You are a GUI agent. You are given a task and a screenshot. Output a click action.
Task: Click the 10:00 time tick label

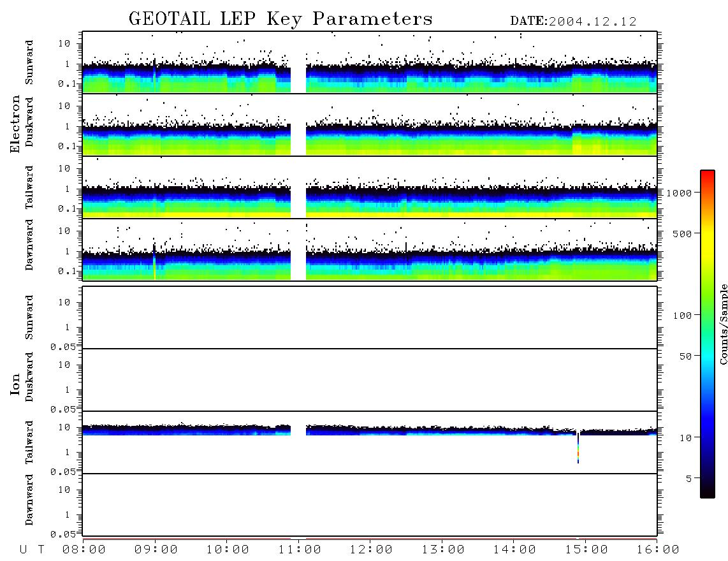228,550
